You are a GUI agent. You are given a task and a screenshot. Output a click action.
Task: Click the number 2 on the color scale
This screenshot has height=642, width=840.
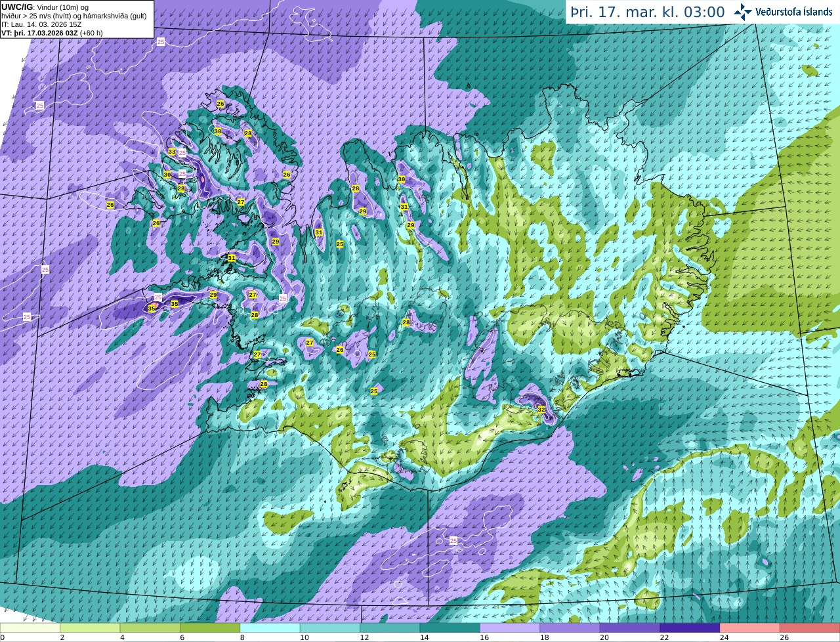(x=62, y=637)
